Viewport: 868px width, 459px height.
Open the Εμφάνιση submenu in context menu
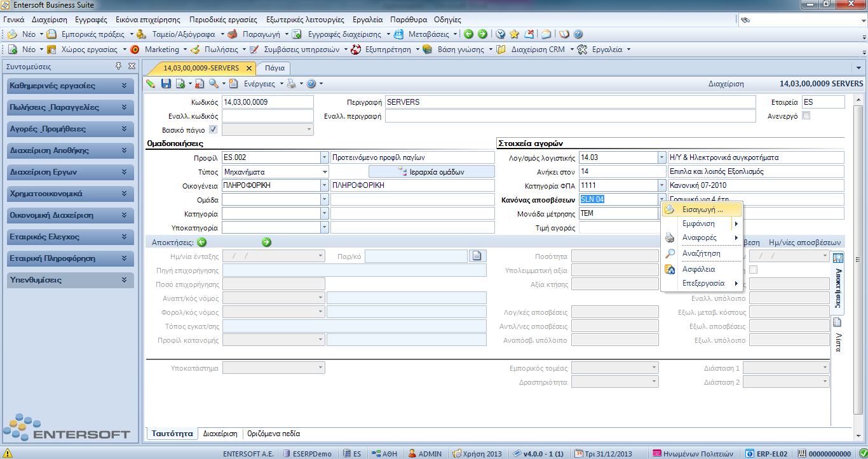pos(702,223)
